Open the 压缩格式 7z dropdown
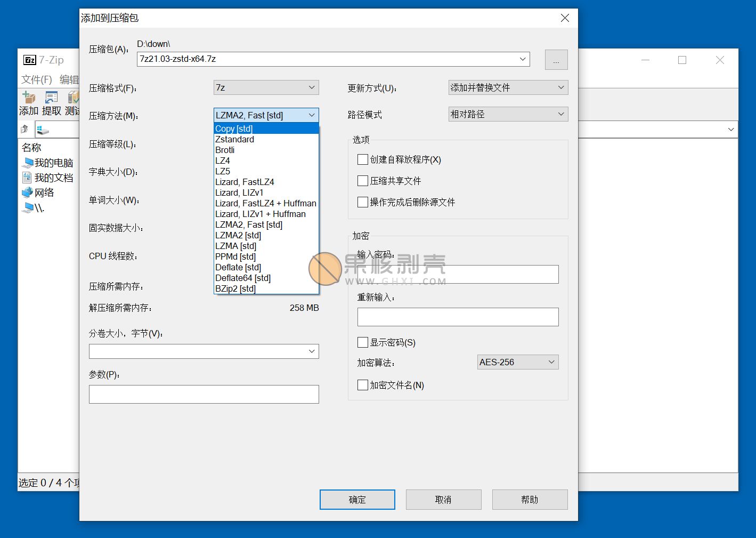 click(266, 87)
